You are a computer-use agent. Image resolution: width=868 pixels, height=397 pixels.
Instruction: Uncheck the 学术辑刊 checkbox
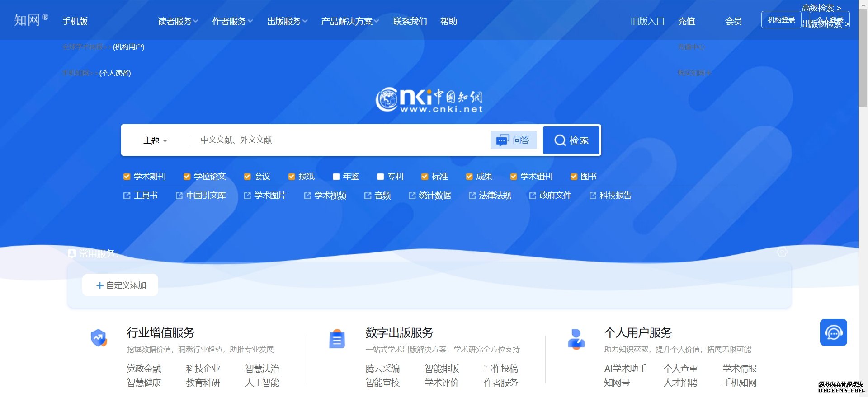[514, 177]
